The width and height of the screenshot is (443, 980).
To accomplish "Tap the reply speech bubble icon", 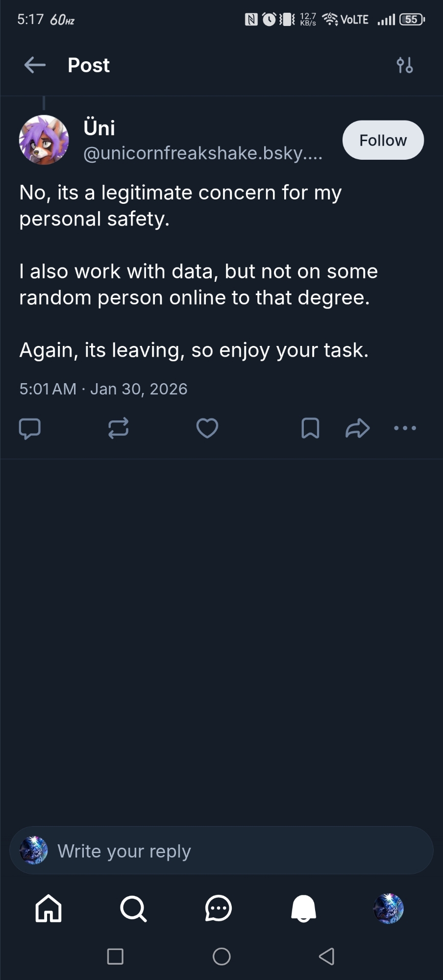I will [x=29, y=428].
